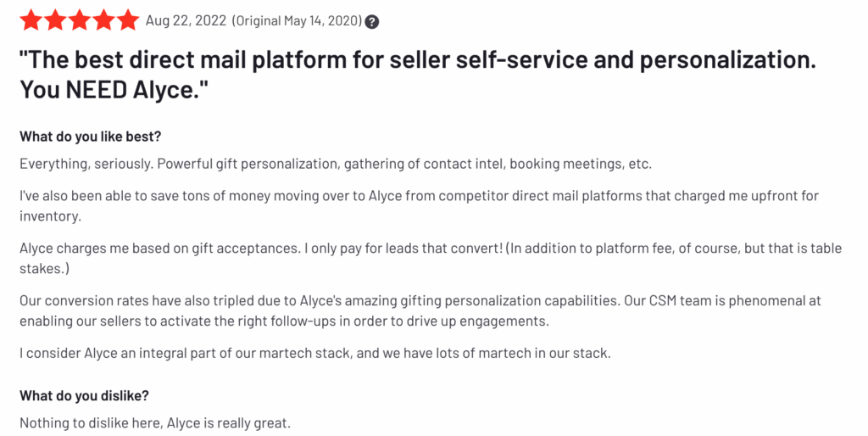Click the Aug 22, 2022 review date

tap(186, 21)
